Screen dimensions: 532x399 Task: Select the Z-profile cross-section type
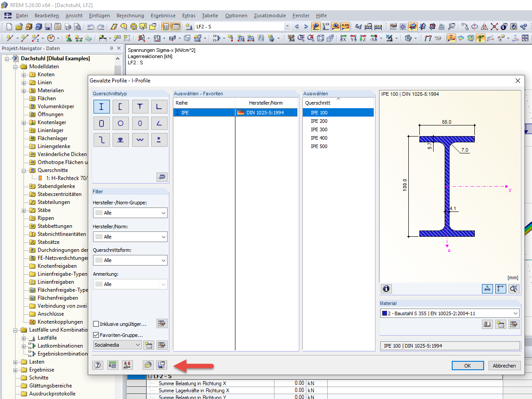(102, 140)
